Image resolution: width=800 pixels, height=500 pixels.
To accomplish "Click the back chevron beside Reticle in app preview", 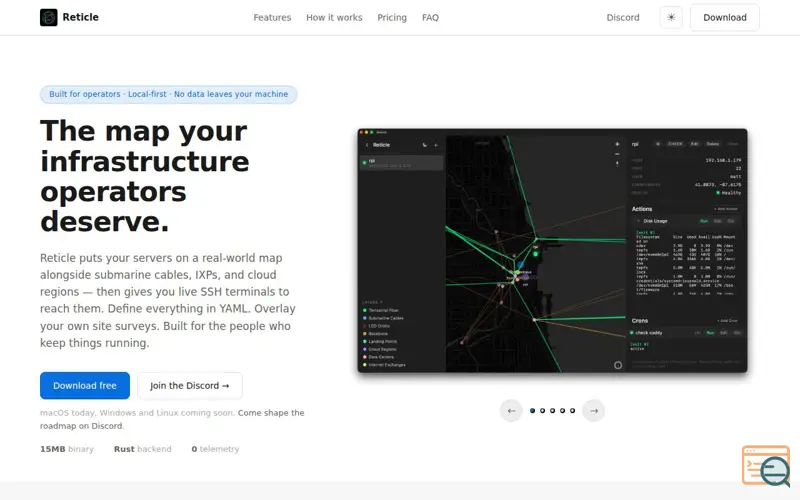I will coord(367,145).
